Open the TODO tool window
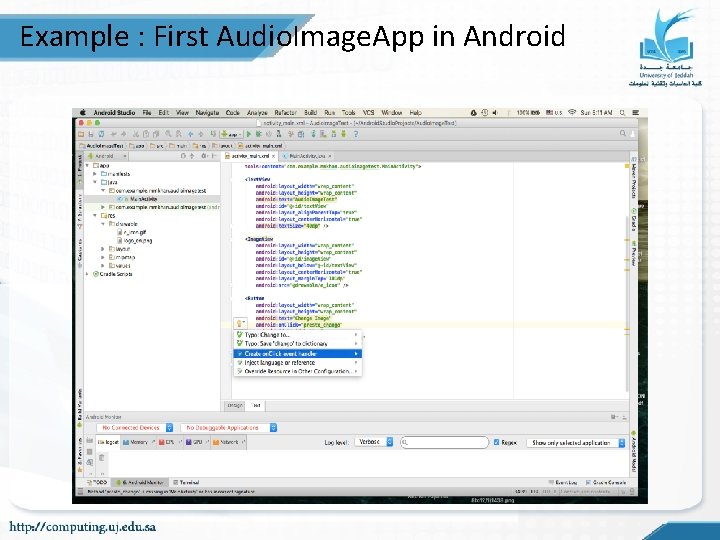This screenshot has height=540, width=720. tap(97, 483)
